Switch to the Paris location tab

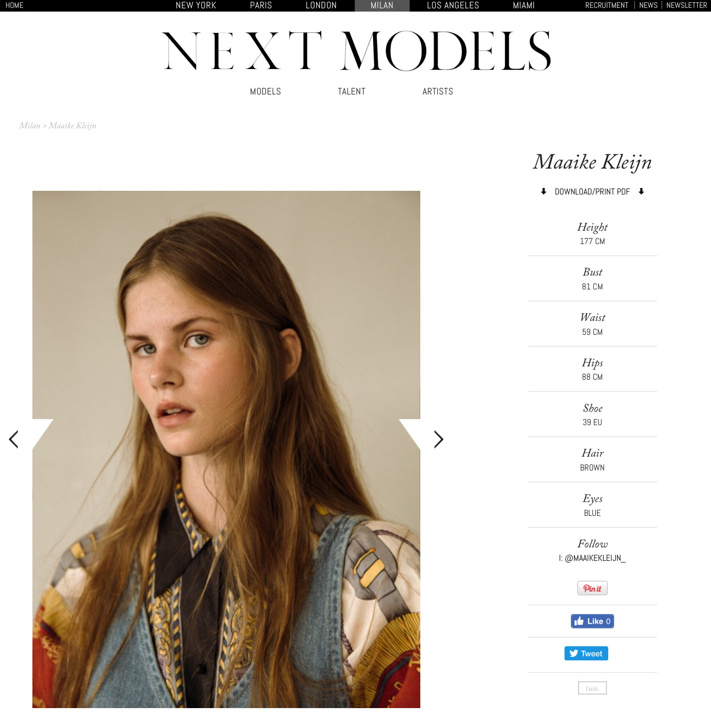coord(261,6)
